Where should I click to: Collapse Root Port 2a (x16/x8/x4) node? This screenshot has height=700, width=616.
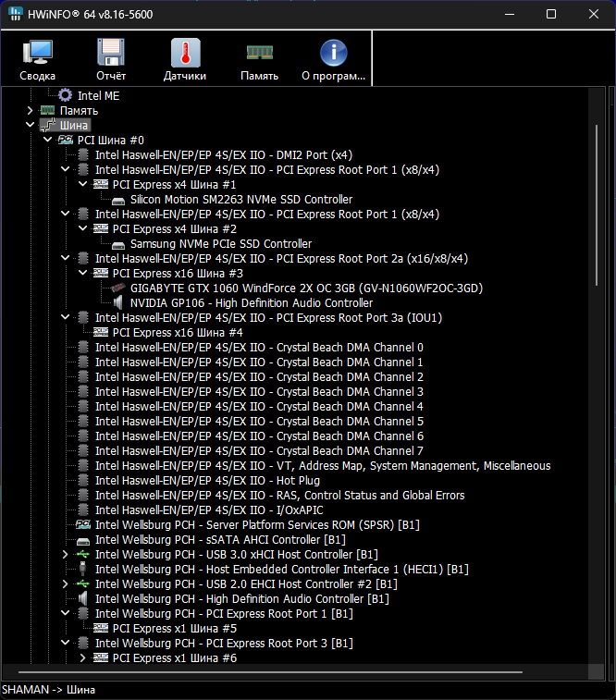pyautogui.click(x=65, y=258)
